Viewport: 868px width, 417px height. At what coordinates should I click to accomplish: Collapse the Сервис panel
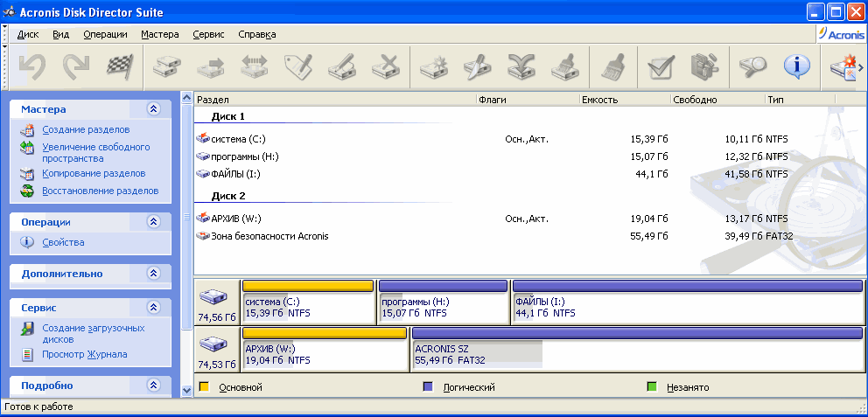(x=153, y=307)
